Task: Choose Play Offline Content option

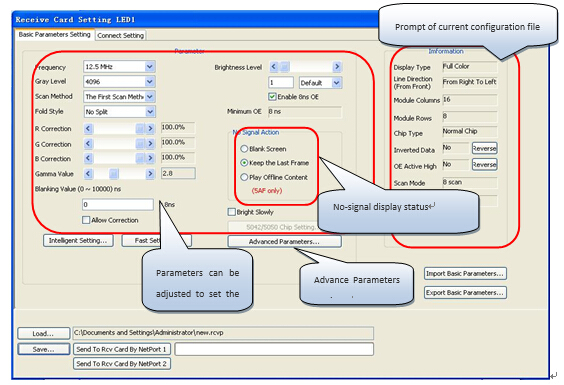Action: [x=244, y=177]
